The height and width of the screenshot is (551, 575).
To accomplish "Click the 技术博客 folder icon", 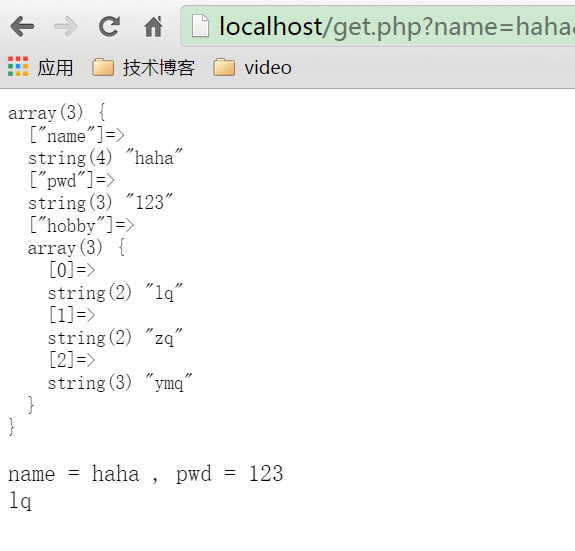I will pos(103,67).
